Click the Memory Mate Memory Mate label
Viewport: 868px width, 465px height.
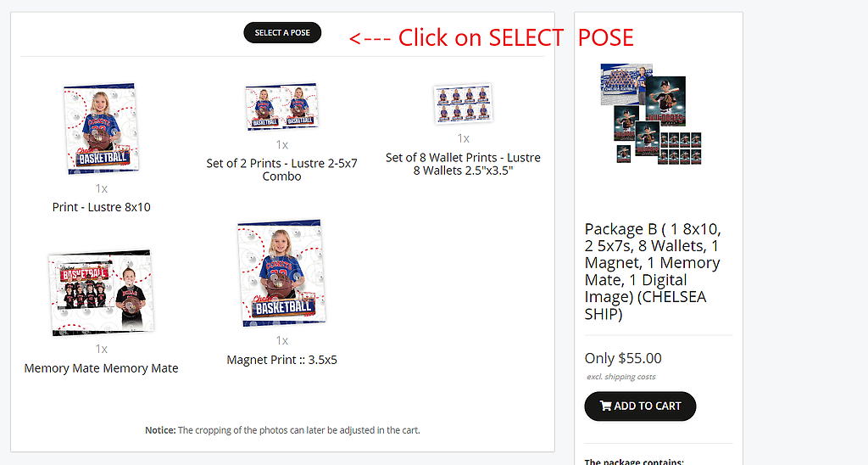click(x=102, y=368)
